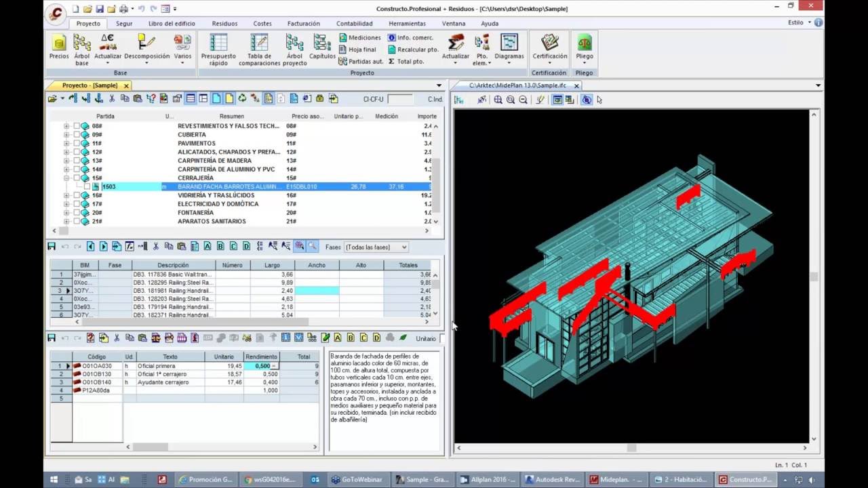
Task: Click Total pto. command
Action: pyautogui.click(x=406, y=61)
